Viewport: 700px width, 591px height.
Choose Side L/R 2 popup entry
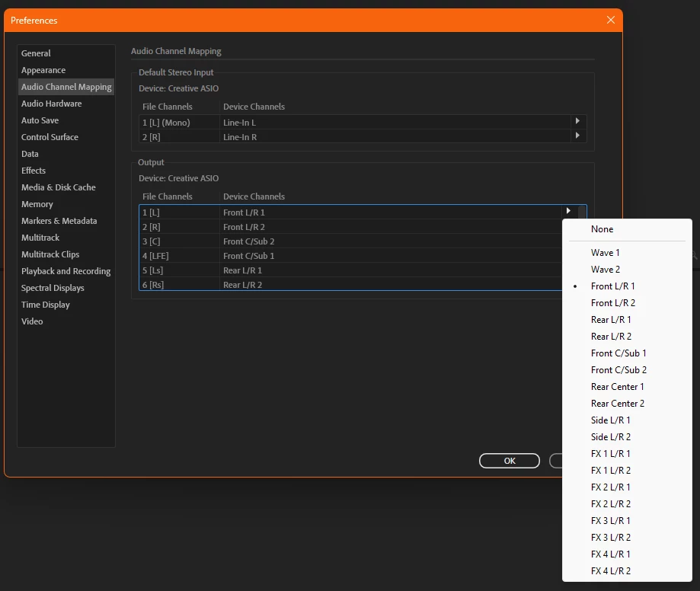coord(627,437)
